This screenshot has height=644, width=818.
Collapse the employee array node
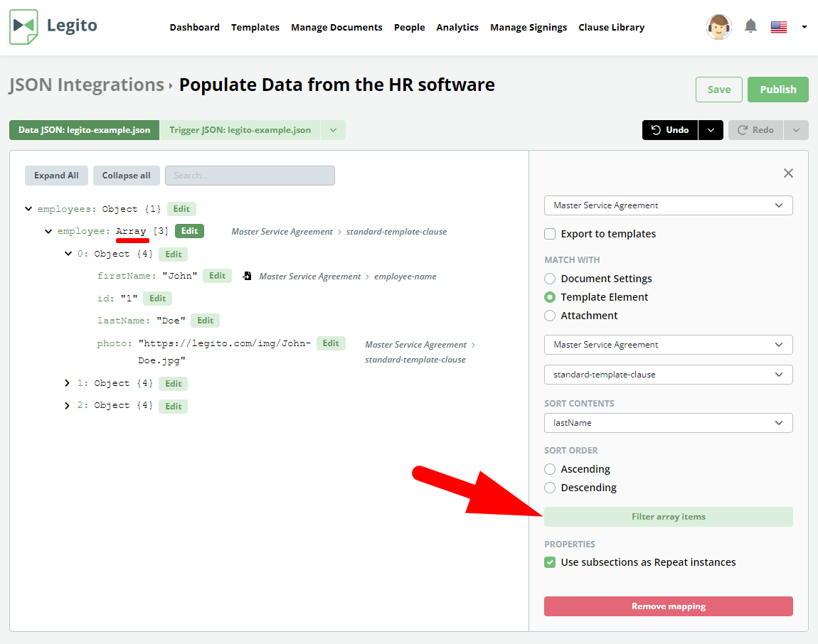[48, 231]
